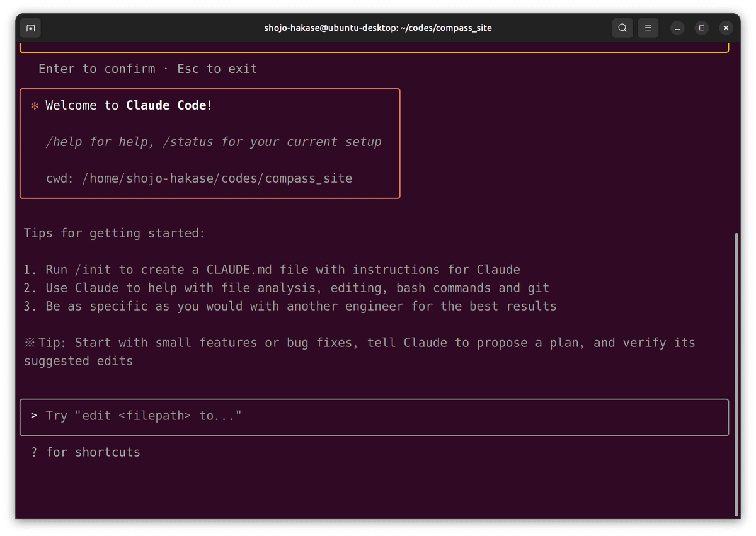756x536 pixels.
Task: Open the search icon in the header bar
Action: (x=622, y=28)
